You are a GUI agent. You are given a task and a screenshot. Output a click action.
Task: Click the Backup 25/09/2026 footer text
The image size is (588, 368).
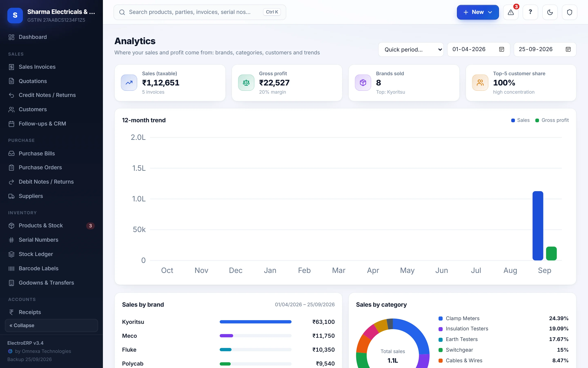pyautogui.click(x=29, y=359)
